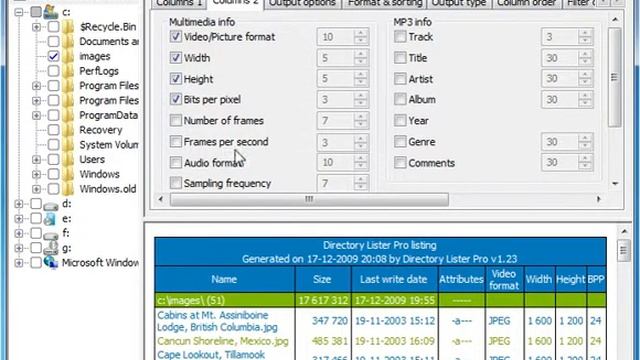Click the Size column header in preview

(322, 279)
